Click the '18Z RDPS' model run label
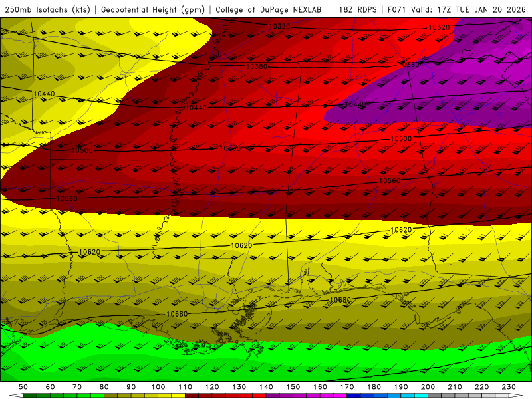 coord(358,9)
